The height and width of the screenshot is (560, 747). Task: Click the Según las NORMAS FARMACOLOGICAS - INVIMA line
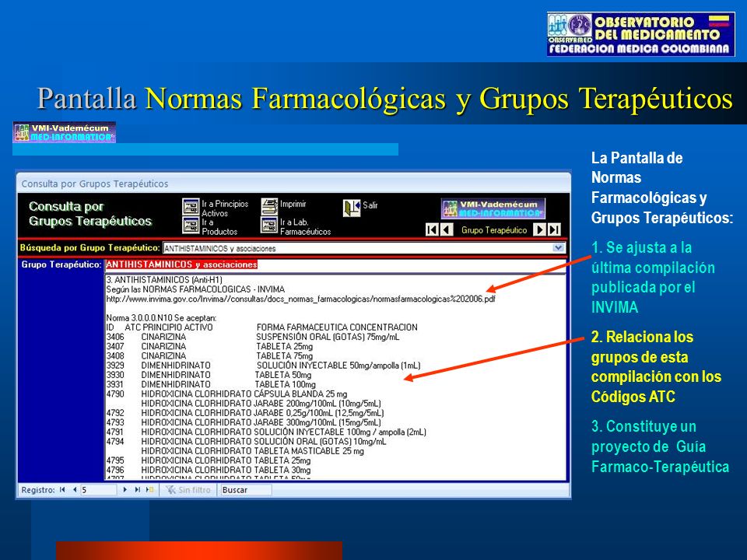[x=195, y=289]
